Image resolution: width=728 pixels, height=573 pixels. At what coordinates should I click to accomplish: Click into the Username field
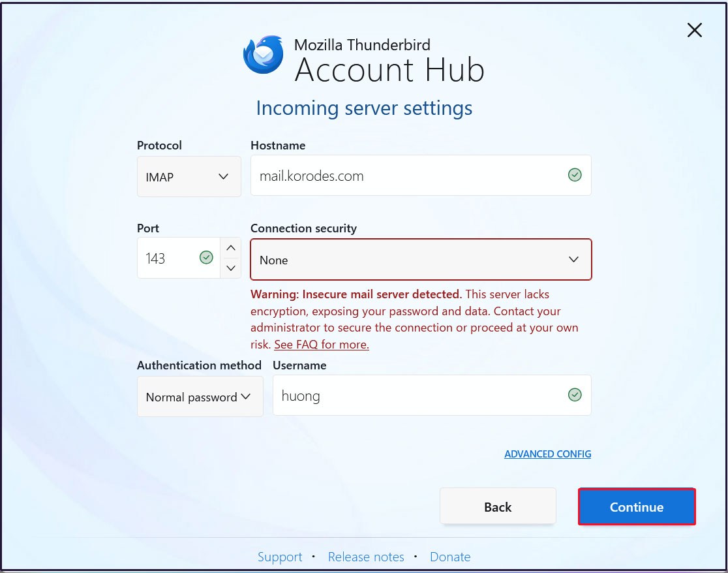432,395
